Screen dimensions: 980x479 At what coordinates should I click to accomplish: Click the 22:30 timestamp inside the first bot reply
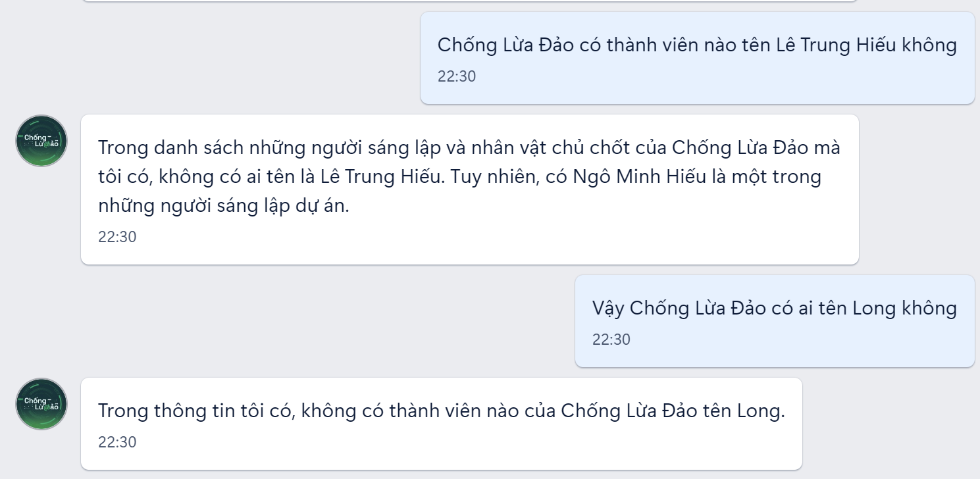coord(116,237)
